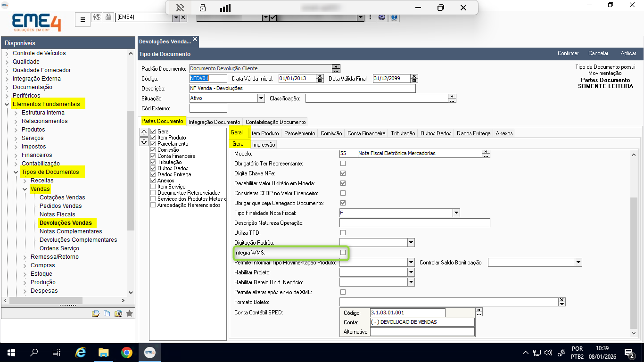
Task: Click the padlock lock icon in the EME4 toolbar
Action: (x=109, y=17)
